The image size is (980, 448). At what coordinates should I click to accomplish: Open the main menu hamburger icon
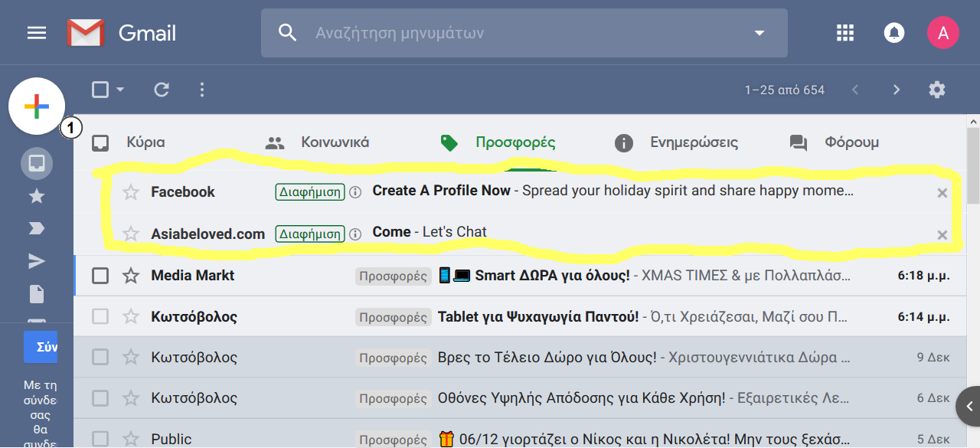[x=37, y=33]
